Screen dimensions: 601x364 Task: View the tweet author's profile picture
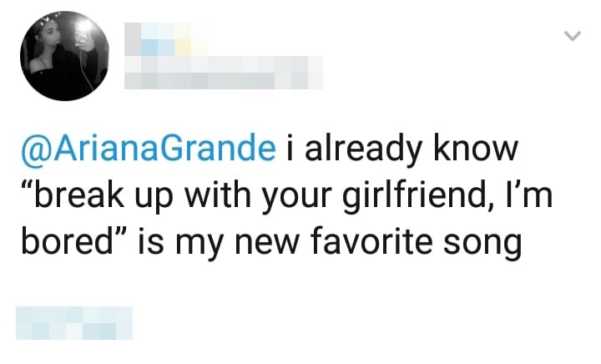(x=63, y=58)
